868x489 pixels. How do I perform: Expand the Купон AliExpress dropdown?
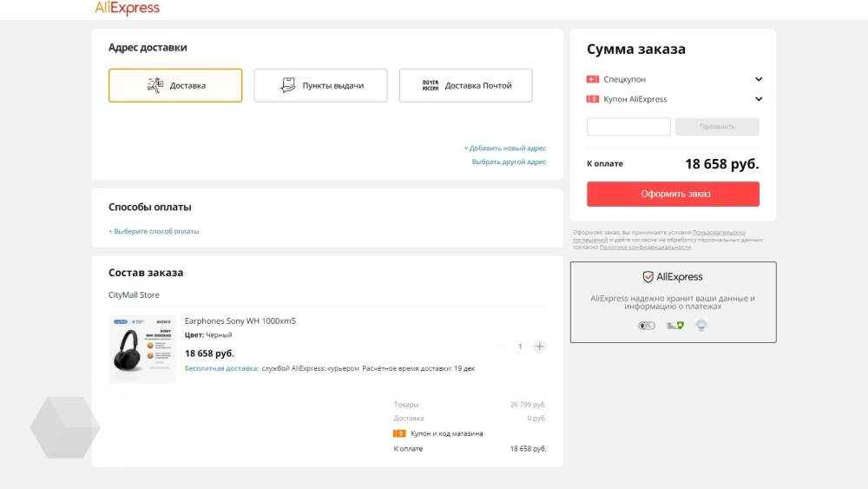759,99
